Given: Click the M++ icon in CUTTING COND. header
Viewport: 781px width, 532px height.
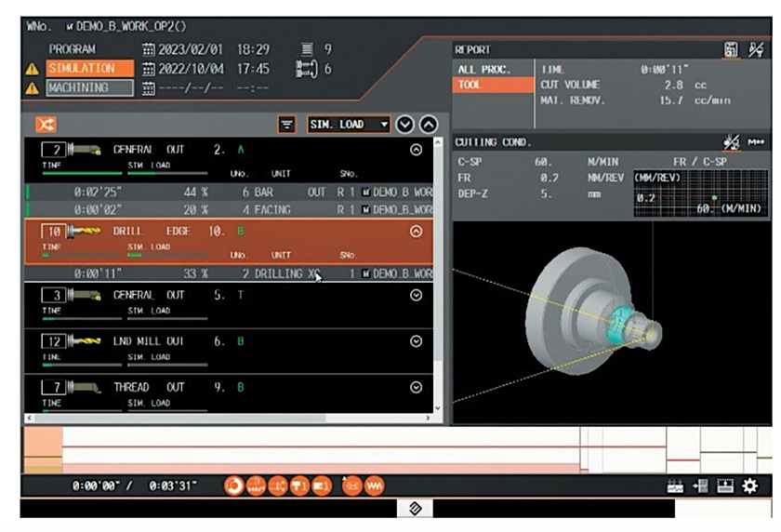Looking at the screenshot, I should pos(755,141).
